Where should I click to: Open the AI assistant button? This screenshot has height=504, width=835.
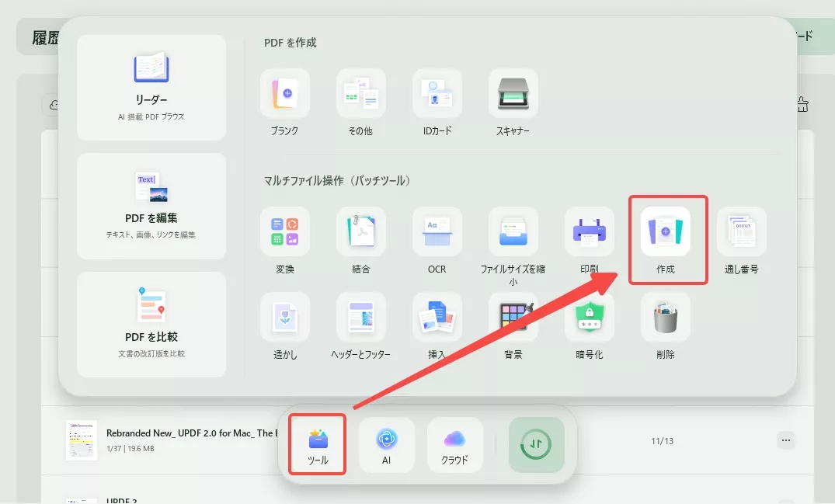pos(387,445)
